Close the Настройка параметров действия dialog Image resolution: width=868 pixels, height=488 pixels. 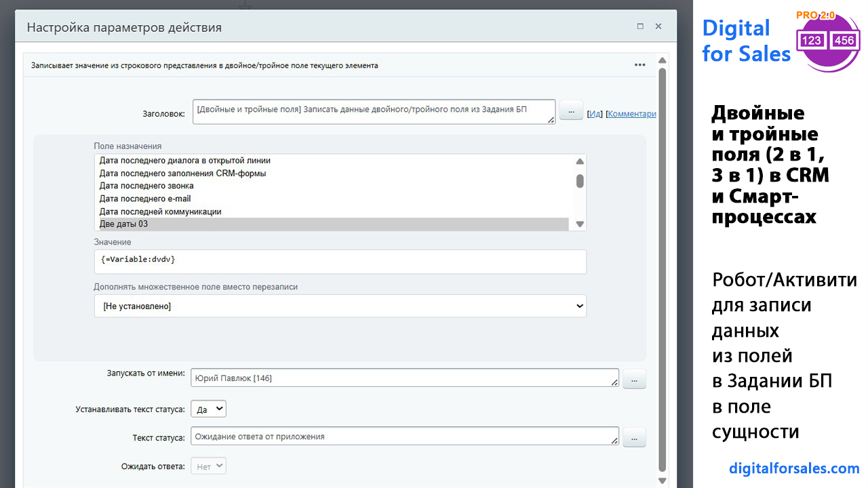[x=658, y=27]
